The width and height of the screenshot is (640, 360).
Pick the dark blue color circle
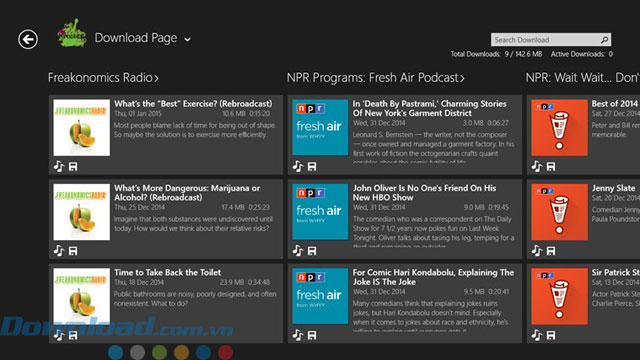click(x=203, y=352)
